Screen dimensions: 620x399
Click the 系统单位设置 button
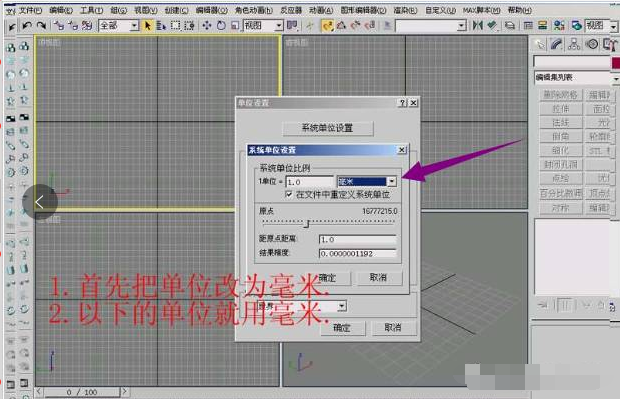point(328,128)
